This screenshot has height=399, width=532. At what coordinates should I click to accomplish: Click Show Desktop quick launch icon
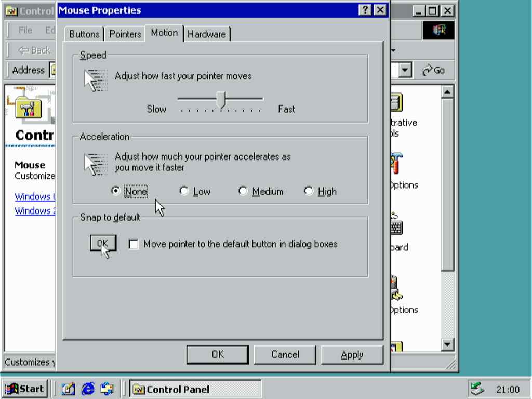(68, 389)
